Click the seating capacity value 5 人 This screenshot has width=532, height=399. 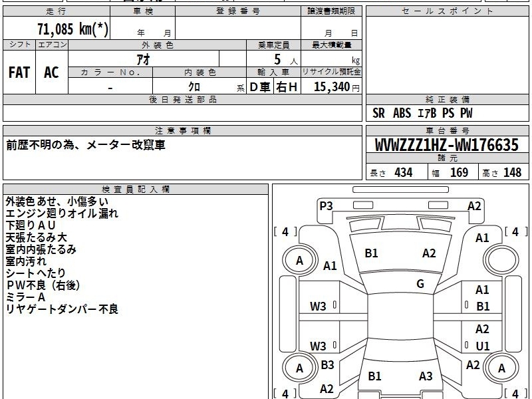[285, 60]
